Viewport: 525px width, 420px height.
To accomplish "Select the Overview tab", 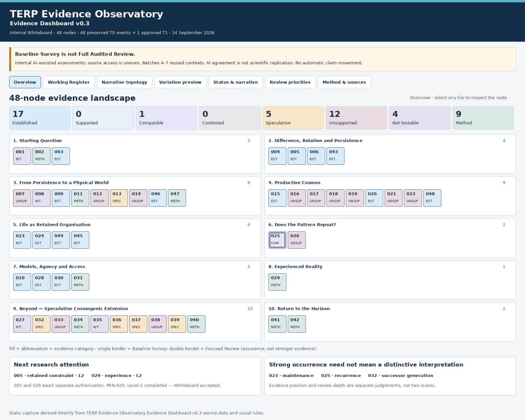I will coord(25,82).
